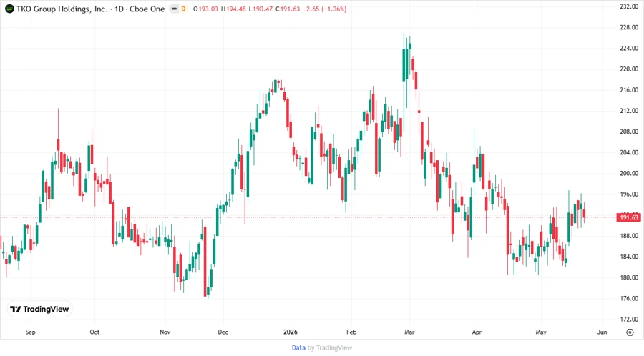Open chart settings gear icon

[630, 332]
